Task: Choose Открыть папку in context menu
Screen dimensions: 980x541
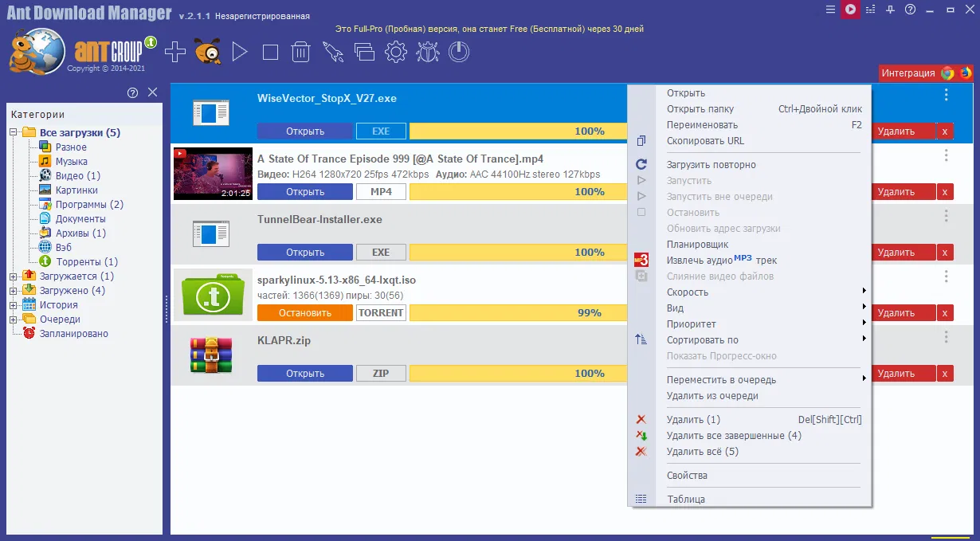Action: tap(750, 109)
